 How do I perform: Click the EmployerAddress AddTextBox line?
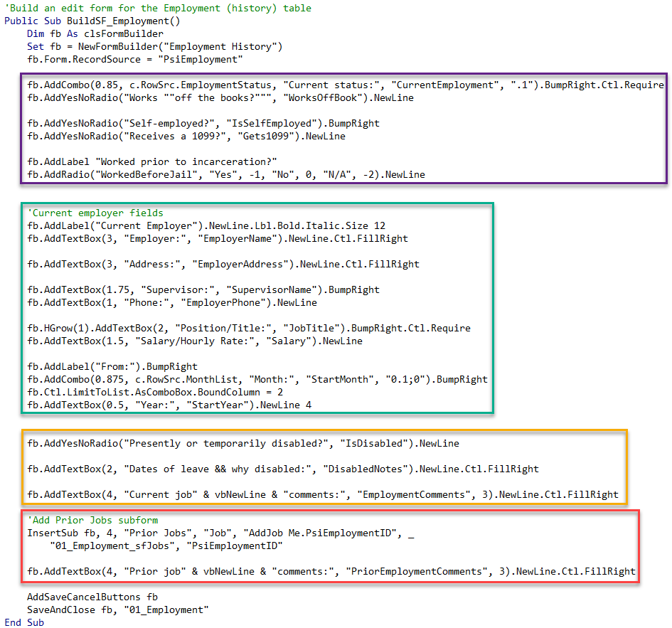coord(223,265)
